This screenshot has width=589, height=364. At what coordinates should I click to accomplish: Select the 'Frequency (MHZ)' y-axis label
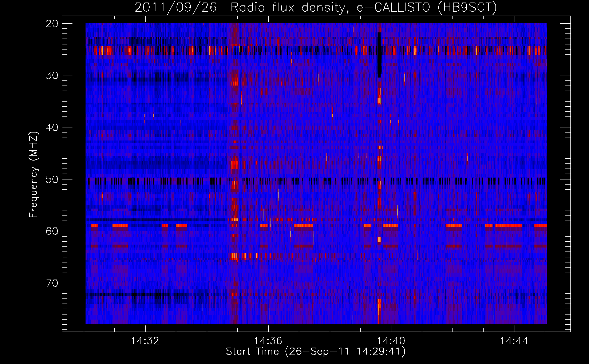point(33,175)
